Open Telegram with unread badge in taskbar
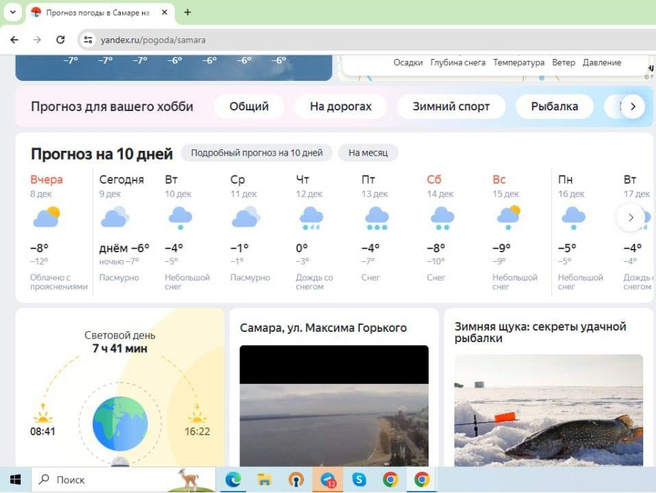 [x=328, y=480]
